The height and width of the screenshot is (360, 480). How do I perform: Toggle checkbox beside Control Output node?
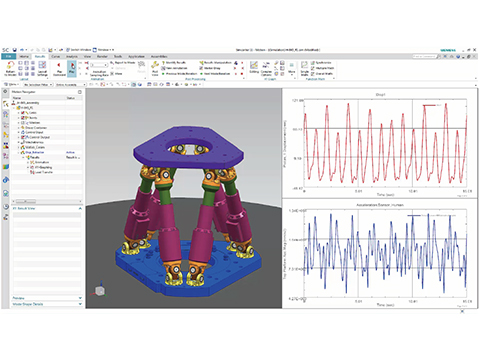click(23, 137)
